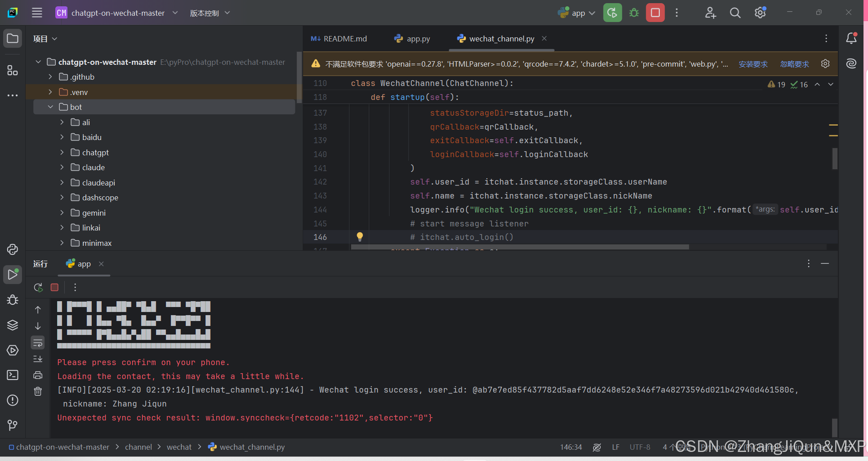Switch to the README.md tab

pyautogui.click(x=344, y=38)
